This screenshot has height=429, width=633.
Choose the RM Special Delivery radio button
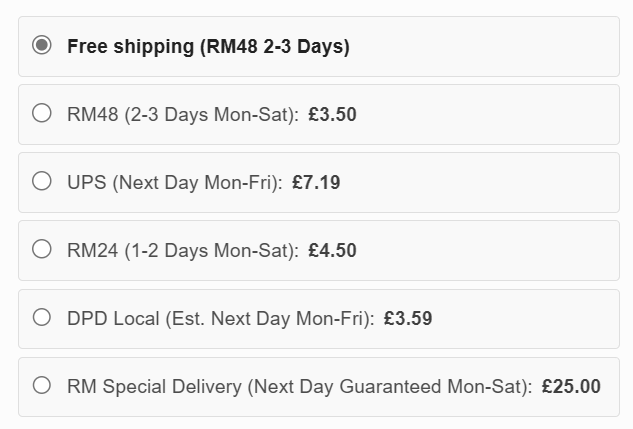[42, 386]
